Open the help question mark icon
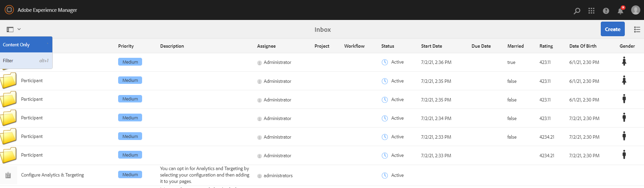The width and height of the screenshot is (644, 188). [606, 11]
